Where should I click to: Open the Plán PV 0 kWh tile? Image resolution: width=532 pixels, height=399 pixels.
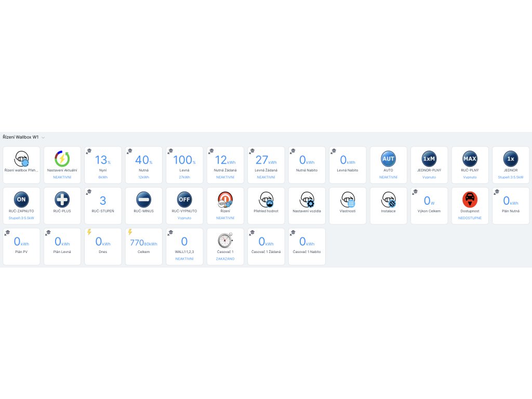21,246
